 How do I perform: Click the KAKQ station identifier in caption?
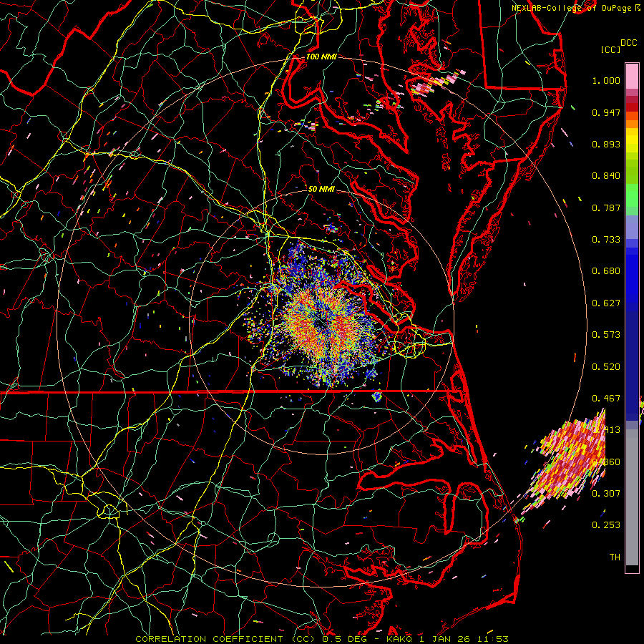401,639
